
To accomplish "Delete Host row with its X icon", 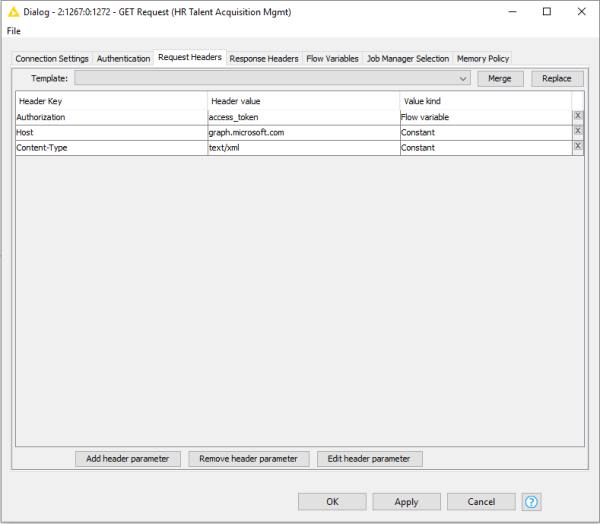I will pos(578,131).
